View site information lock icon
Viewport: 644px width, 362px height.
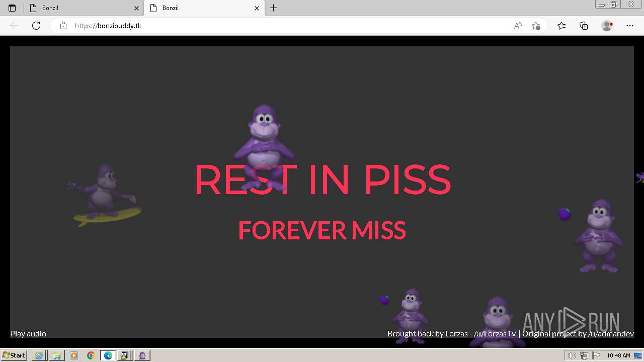tap(63, 26)
